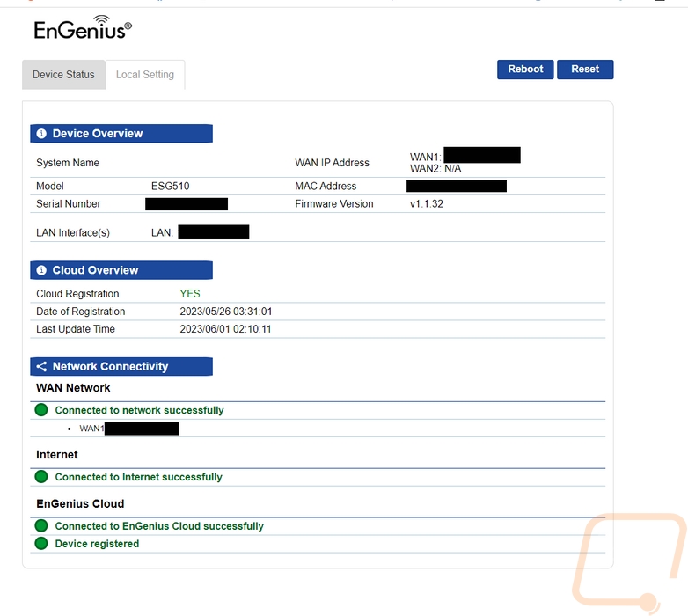
Task: Click 'Connected to network successfully' text
Action: pyautogui.click(x=139, y=410)
